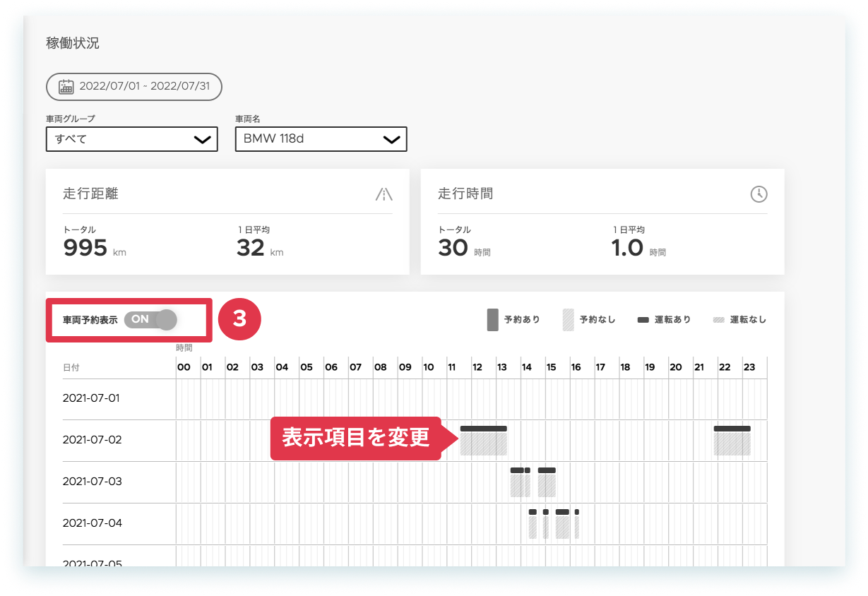Screen dimensions: 868x596
Task: Open the 車両名 dropdown showing BMW 118d
Action: pos(321,139)
